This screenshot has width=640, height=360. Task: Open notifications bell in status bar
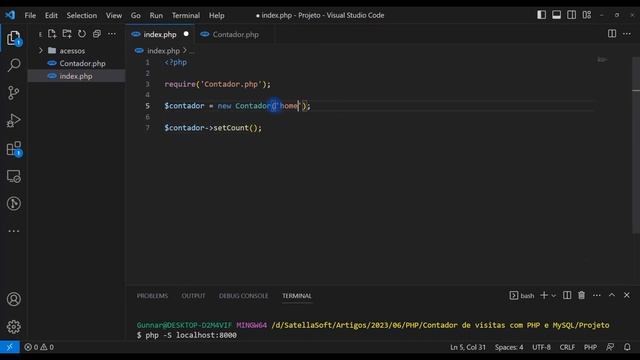click(627, 347)
